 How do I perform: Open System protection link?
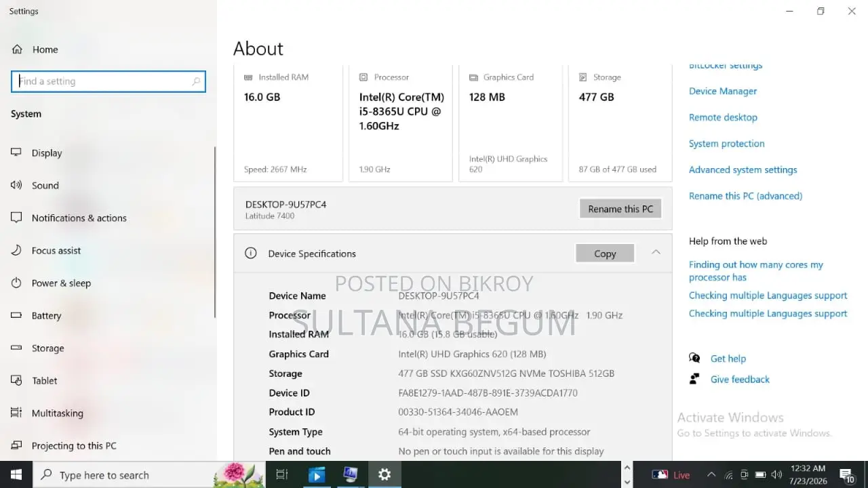click(x=726, y=144)
